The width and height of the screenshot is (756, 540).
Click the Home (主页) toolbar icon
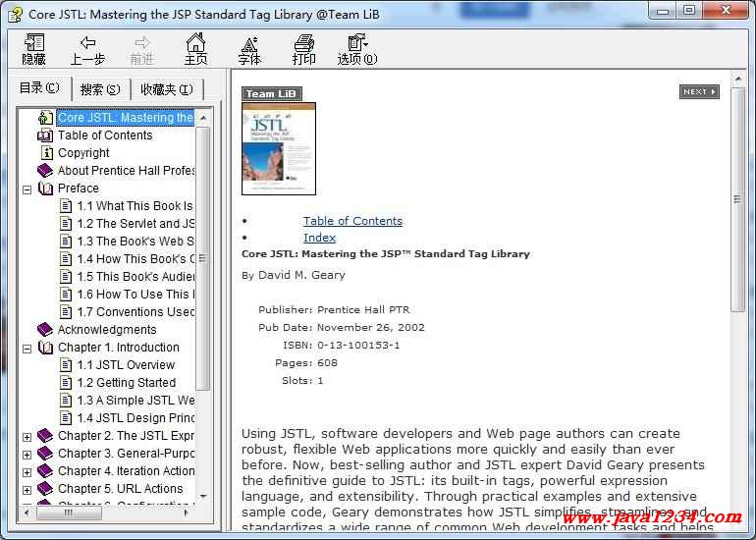coord(196,43)
